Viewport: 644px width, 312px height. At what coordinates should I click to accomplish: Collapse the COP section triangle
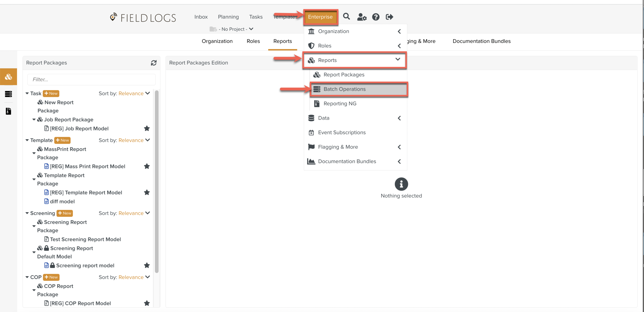coord(27,277)
